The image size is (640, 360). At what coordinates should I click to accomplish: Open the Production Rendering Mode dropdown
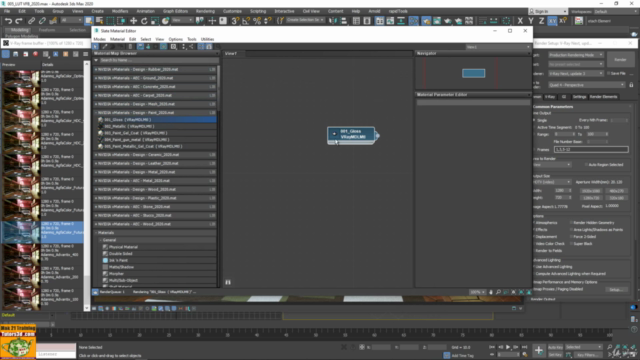click(x=575, y=55)
